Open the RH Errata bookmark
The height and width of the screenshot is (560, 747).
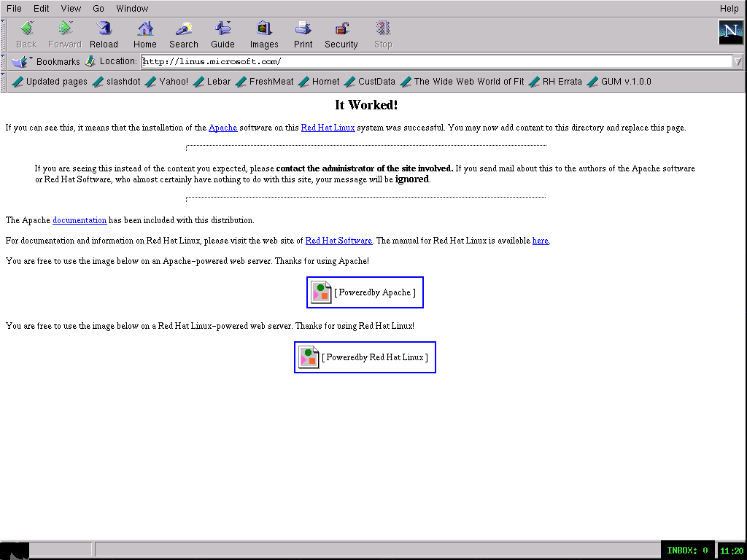pyautogui.click(x=555, y=82)
